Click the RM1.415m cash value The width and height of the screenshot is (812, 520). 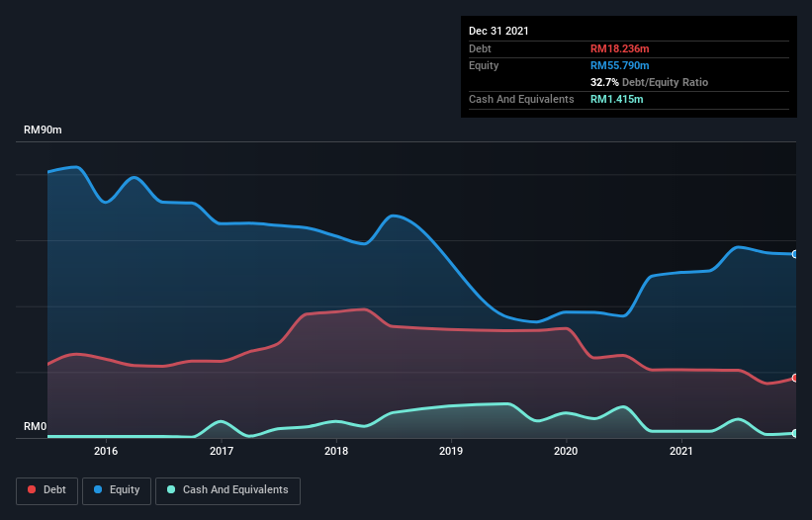click(x=617, y=99)
